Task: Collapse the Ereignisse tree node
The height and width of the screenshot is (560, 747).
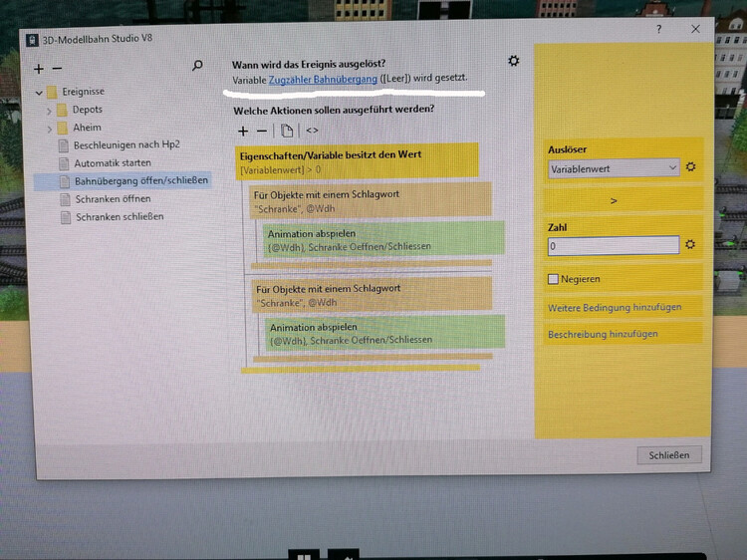Action: pos(39,93)
